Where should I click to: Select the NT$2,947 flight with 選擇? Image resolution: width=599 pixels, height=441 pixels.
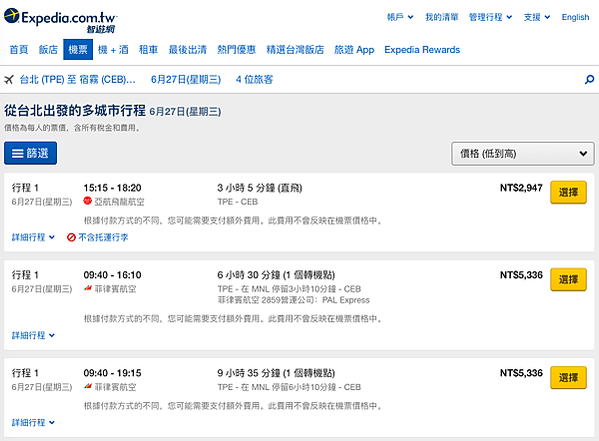point(568,192)
